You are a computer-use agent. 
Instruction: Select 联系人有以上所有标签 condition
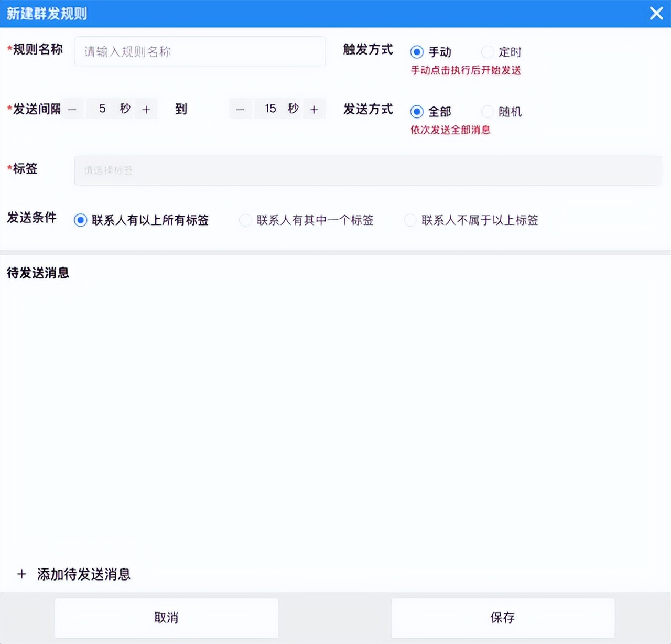(80, 220)
